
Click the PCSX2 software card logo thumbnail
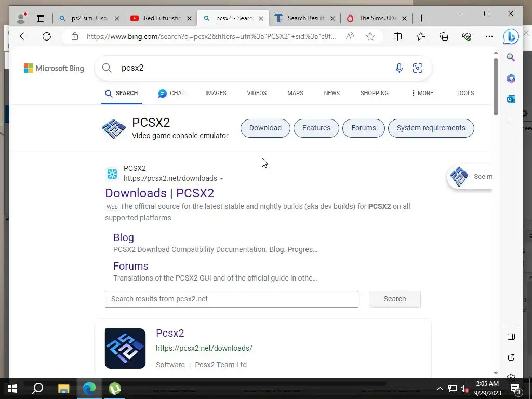click(125, 349)
